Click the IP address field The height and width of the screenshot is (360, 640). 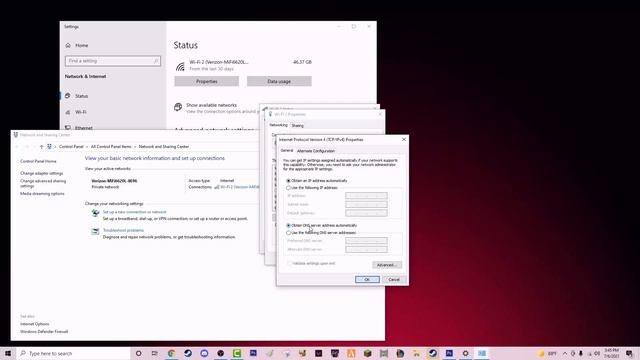click(366, 196)
